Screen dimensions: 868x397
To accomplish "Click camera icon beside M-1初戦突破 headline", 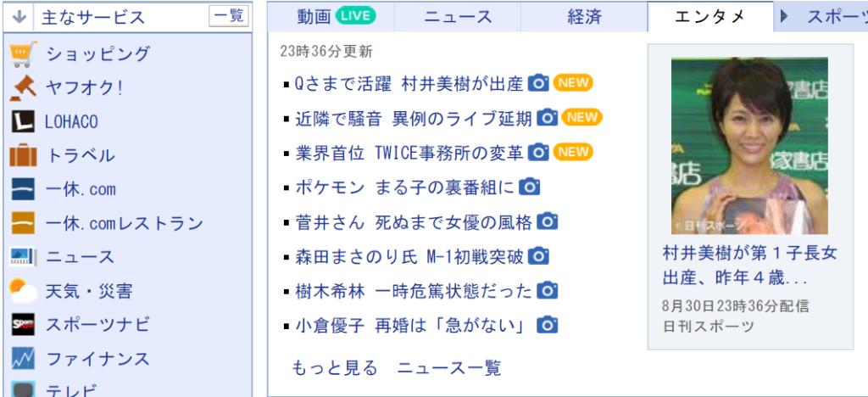I will pyautogui.click(x=538, y=256).
